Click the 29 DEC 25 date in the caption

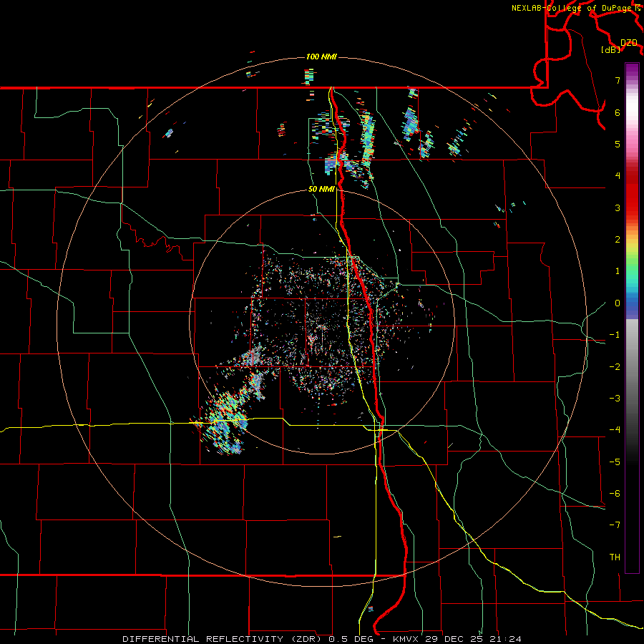coord(455,639)
